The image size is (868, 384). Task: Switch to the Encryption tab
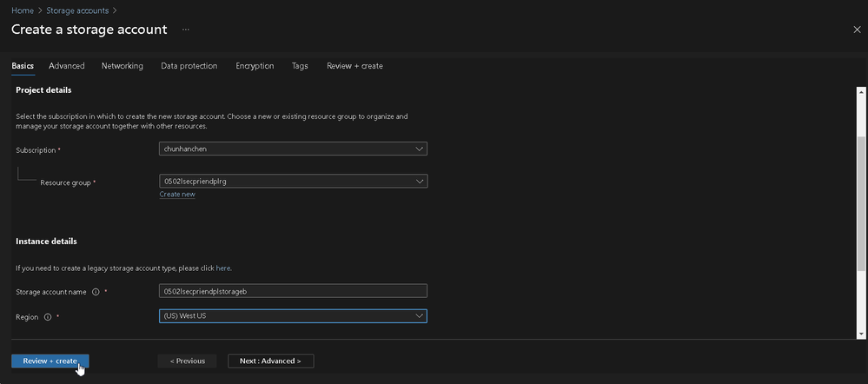tap(255, 66)
